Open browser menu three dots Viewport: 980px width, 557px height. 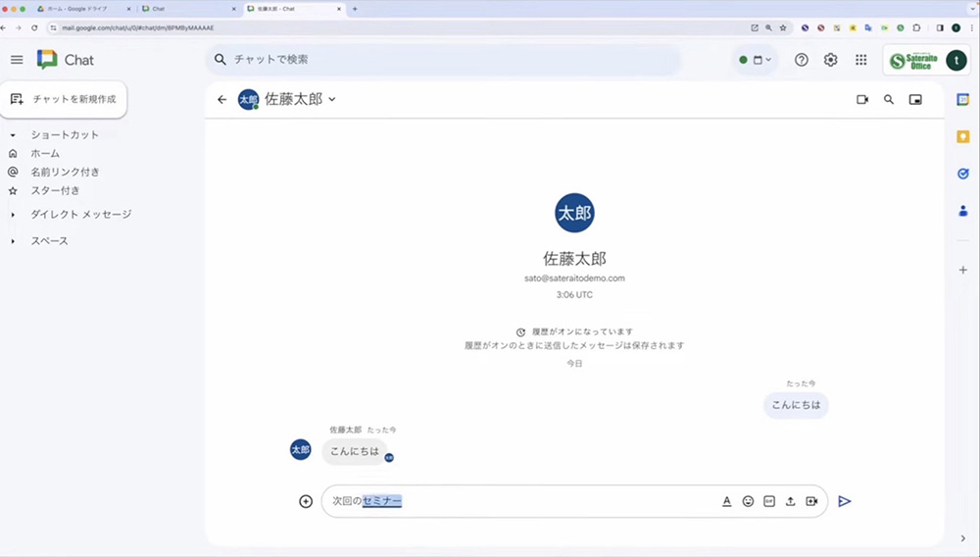point(972,28)
